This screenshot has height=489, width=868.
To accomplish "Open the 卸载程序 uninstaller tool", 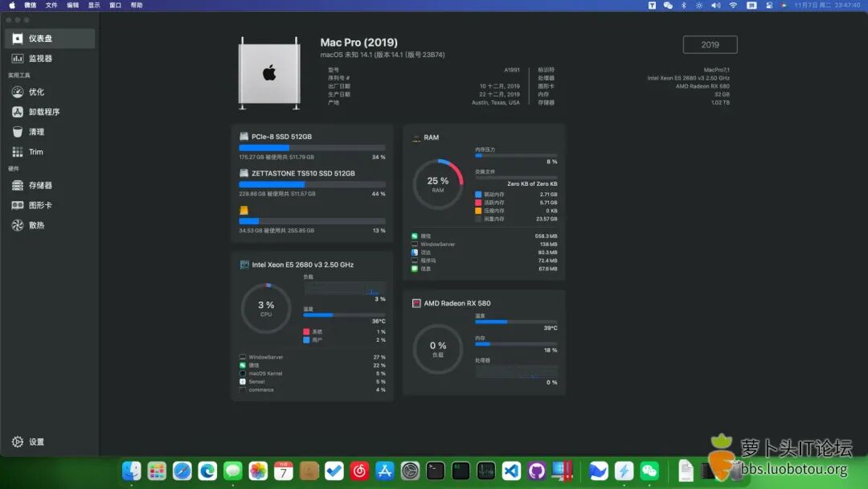I will pos(50,112).
